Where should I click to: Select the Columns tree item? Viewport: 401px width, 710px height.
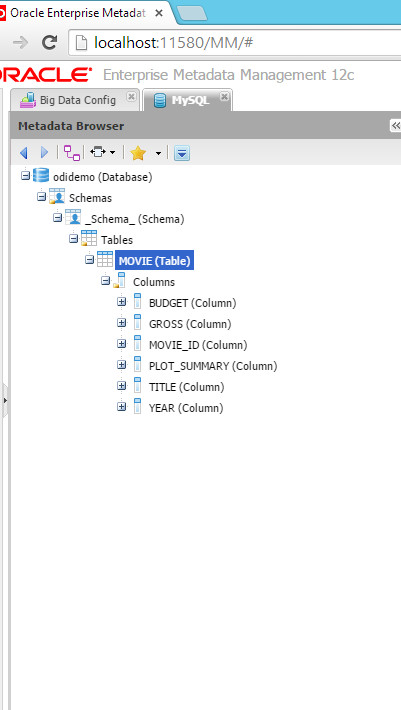click(154, 282)
